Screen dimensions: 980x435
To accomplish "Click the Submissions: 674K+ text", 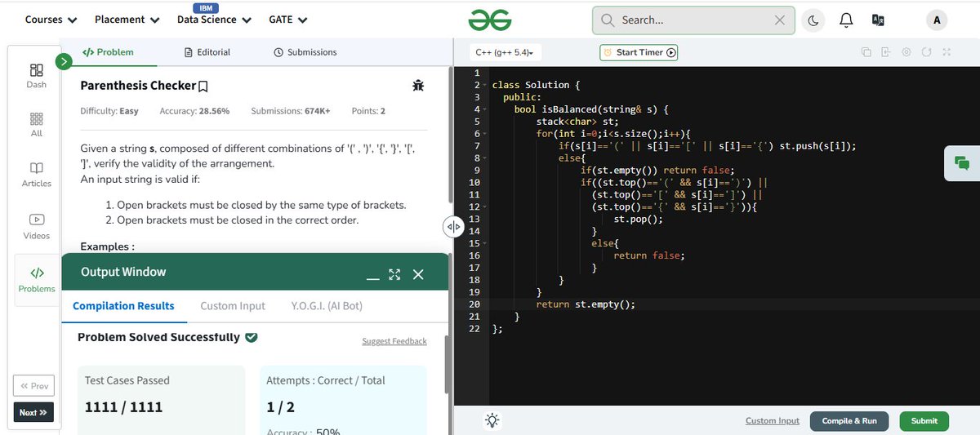I will pos(291,111).
